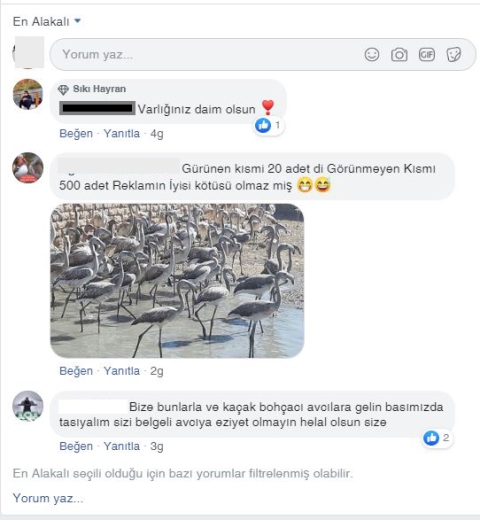Viewport: 480px width, 520px height.
Task: Expand the En Alakalı sort dropdown
Action: pos(47,22)
